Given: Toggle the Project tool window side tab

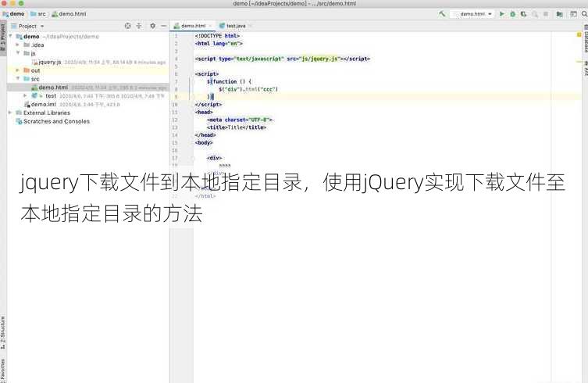Looking at the screenshot, I should point(3,38).
